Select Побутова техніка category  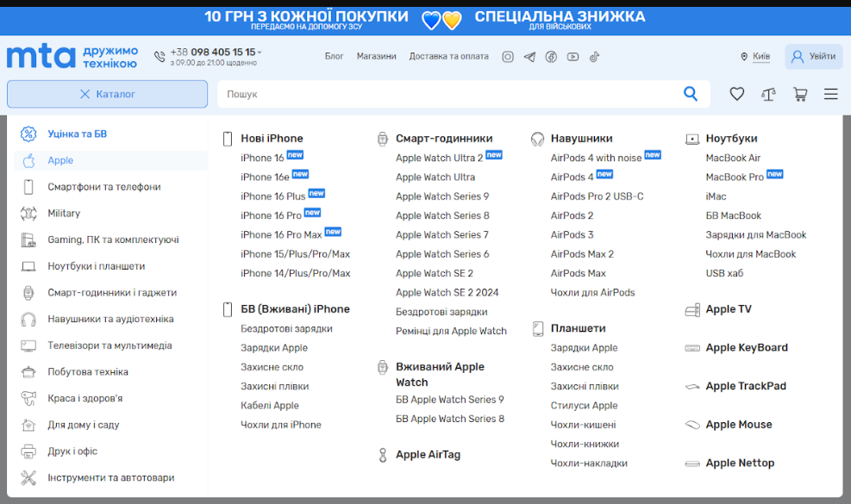[88, 371]
